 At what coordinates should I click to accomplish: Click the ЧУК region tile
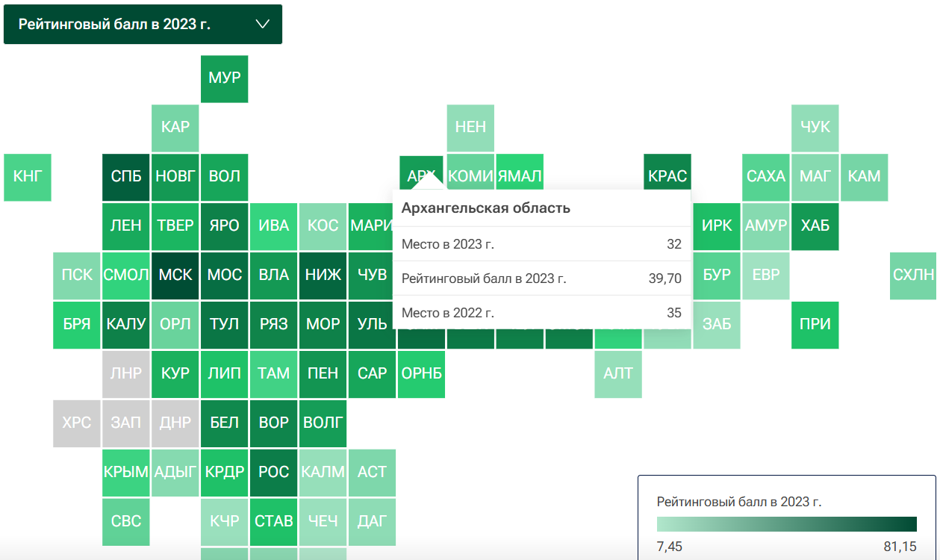pyautogui.click(x=815, y=127)
